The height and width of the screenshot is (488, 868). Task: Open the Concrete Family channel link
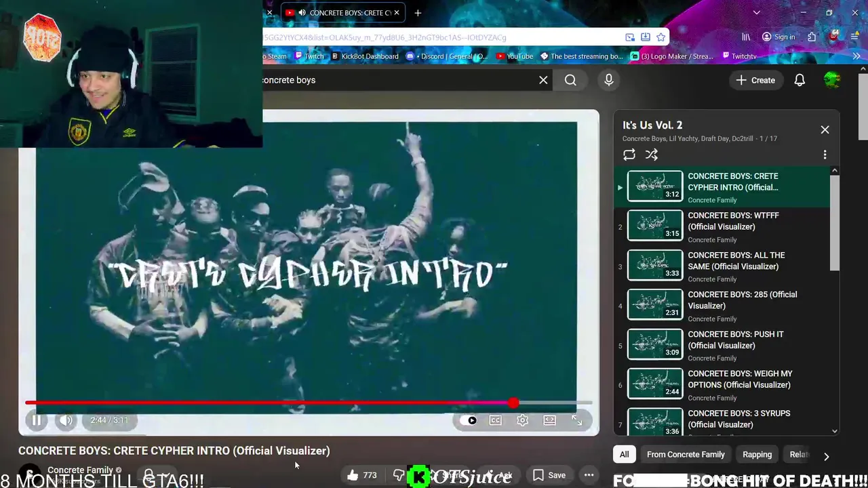80,470
